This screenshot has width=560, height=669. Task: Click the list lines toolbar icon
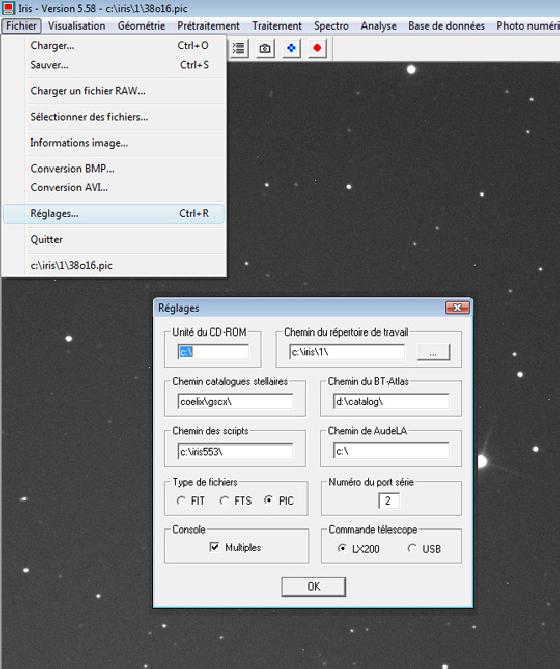pos(239,48)
